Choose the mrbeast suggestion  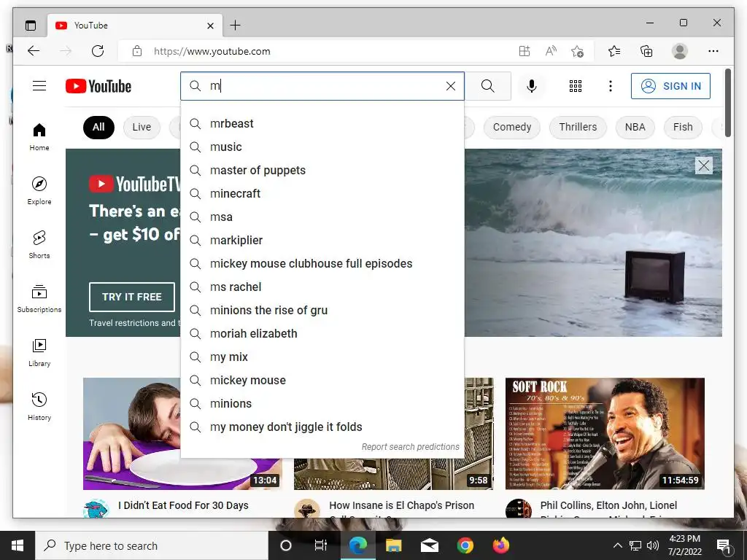[x=322, y=123]
